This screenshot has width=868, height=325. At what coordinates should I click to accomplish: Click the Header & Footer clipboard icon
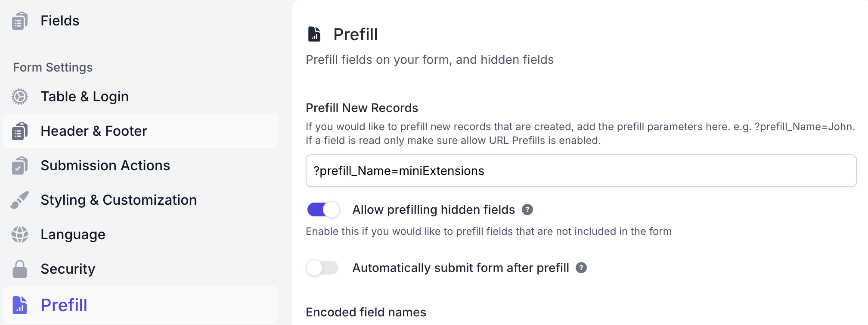pyautogui.click(x=20, y=131)
